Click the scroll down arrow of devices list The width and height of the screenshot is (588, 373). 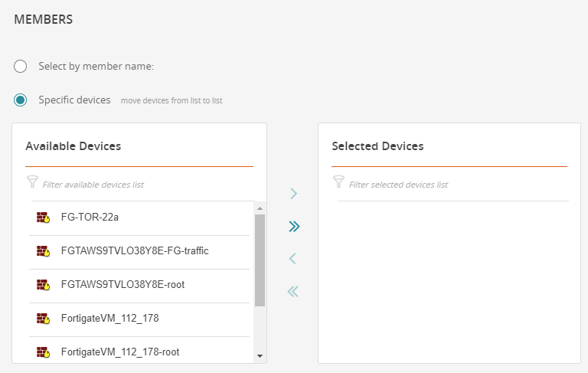click(x=260, y=356)
